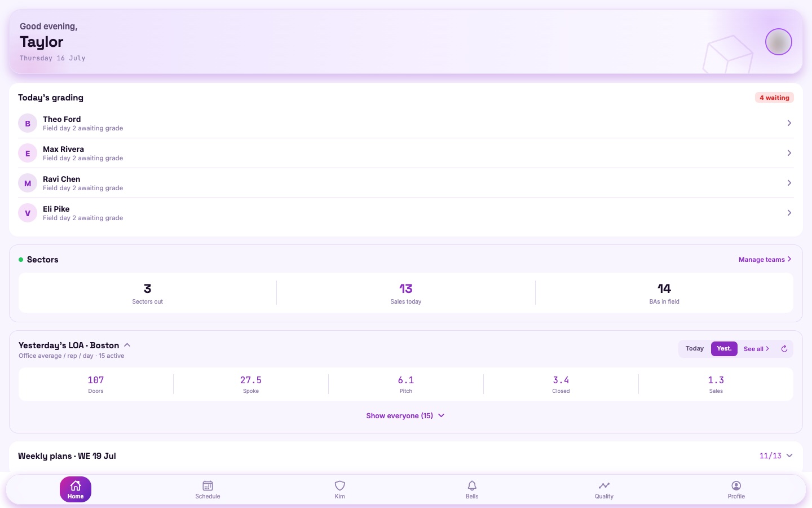812x508 pixels.
Task: Collapse Yesterday's LOA Boston section
Action: [x=127, y=345]
